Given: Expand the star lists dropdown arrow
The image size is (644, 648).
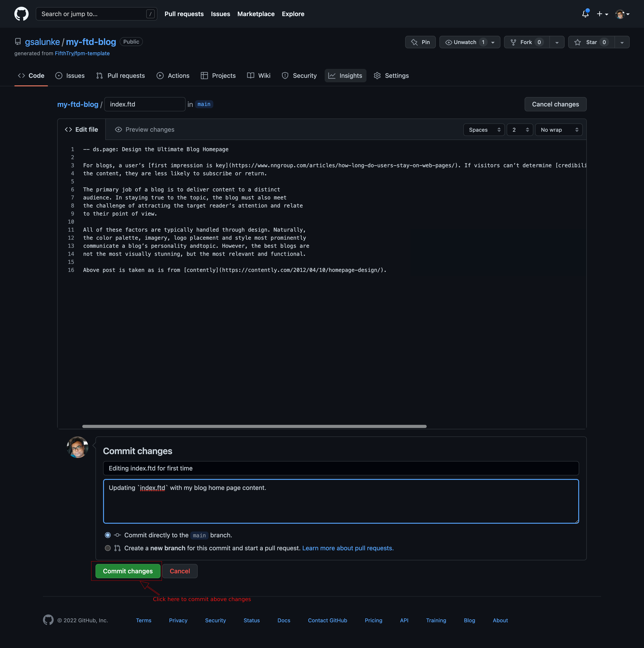Looking at the screenshot, I should (622, 42).
